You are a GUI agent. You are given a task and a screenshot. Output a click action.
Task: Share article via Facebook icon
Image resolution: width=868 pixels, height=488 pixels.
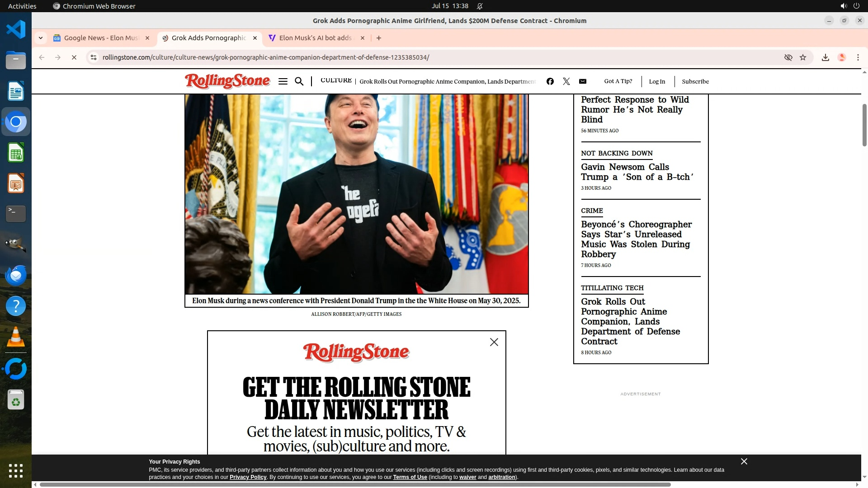[x=550, y=81]
